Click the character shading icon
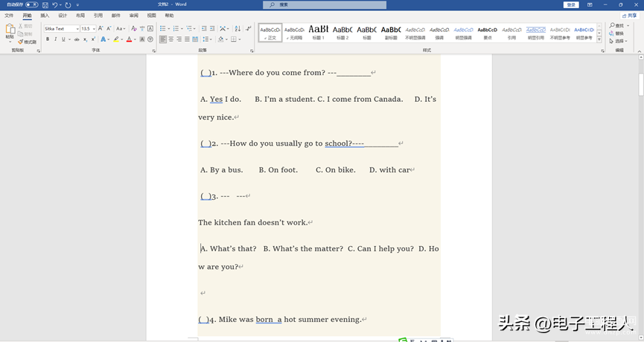Viewport: 644px width, 342px height. (x=142, y=39)
